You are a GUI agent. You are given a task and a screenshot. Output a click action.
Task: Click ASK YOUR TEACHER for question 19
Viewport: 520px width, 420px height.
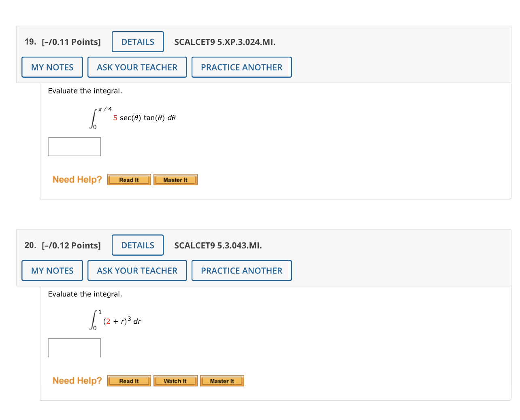tap(137, 67)
